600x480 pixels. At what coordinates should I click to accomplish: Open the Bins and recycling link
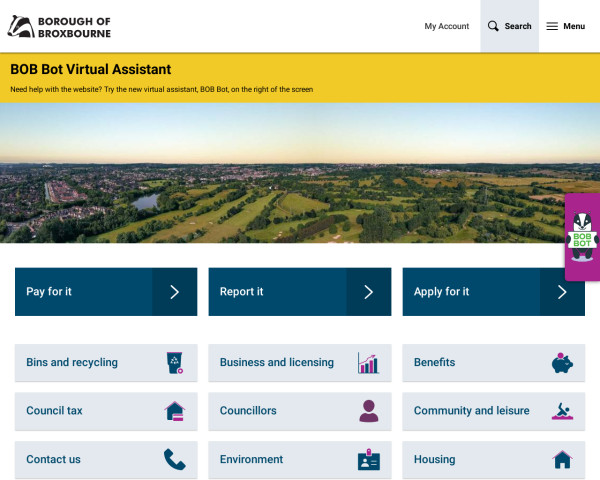pos(72,363)
